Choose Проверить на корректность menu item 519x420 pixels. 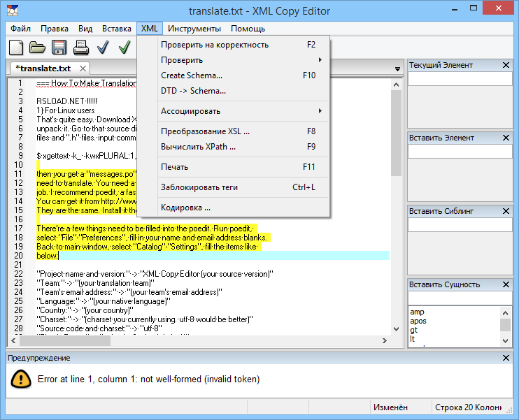point(234,45)
